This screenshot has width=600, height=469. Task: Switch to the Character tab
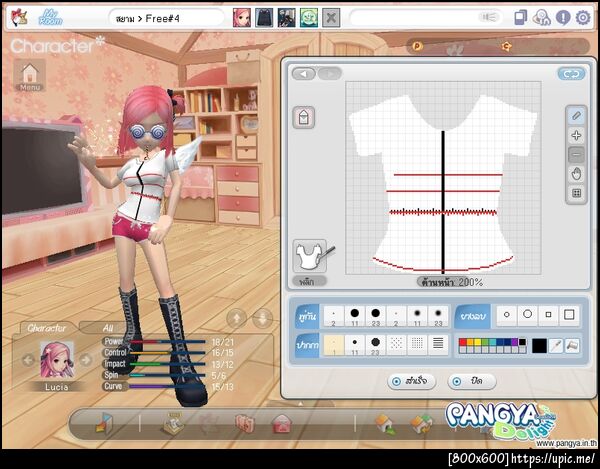(x=47, y=328)
